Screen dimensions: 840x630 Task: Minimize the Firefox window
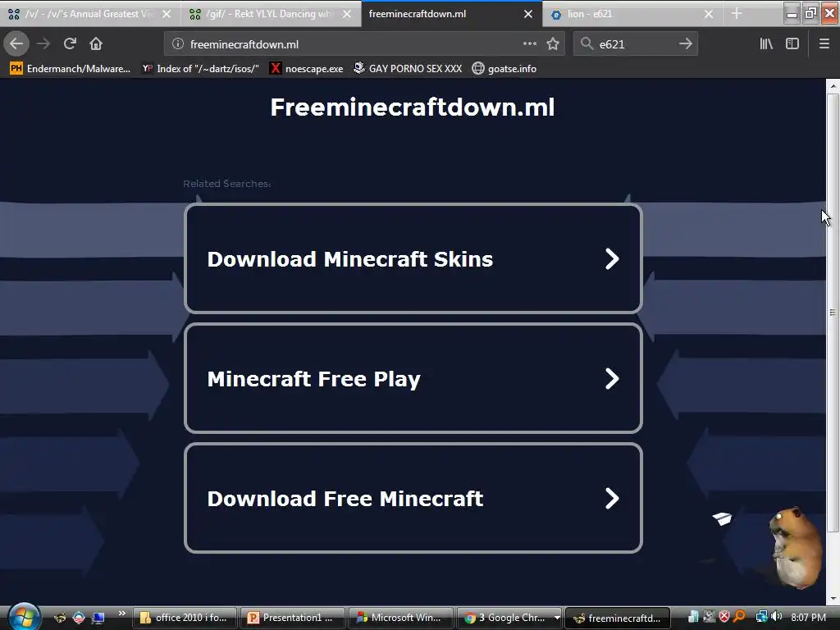pyautogui.click(x=792, y=14)
